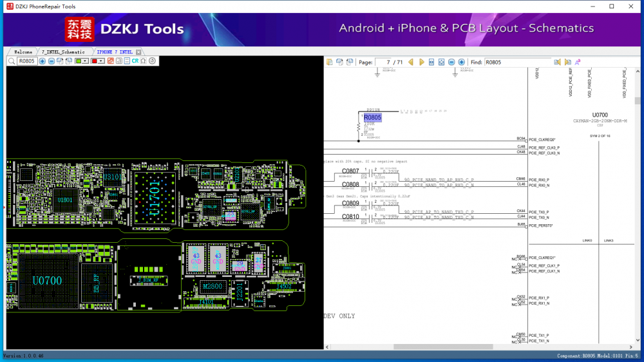Find next match in schematic

tap(567, 62)
